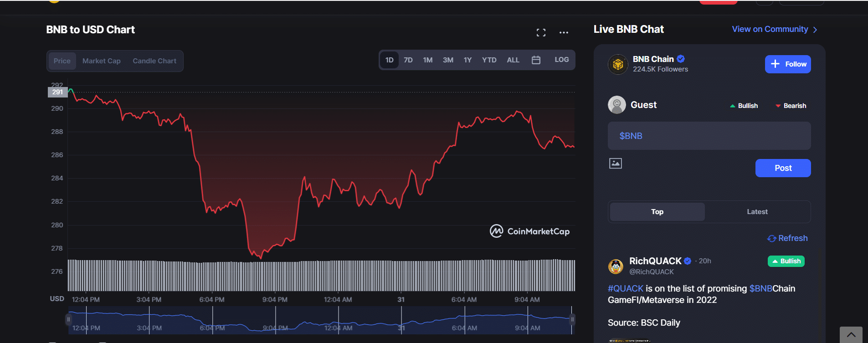Click the Refresh link text
Screen dimensions: 868x343
coord(793,238)
